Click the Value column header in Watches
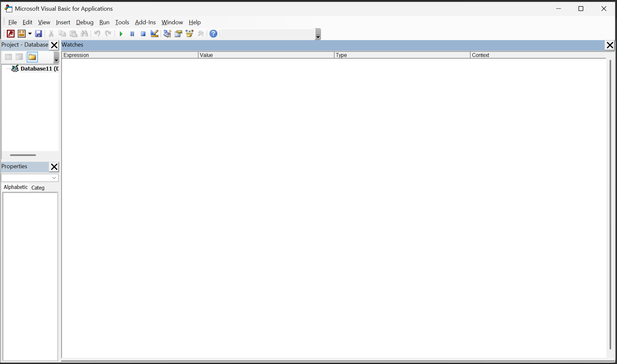Image resolution: width=617 pixels, height=364 pixels. tap(266, 55)
